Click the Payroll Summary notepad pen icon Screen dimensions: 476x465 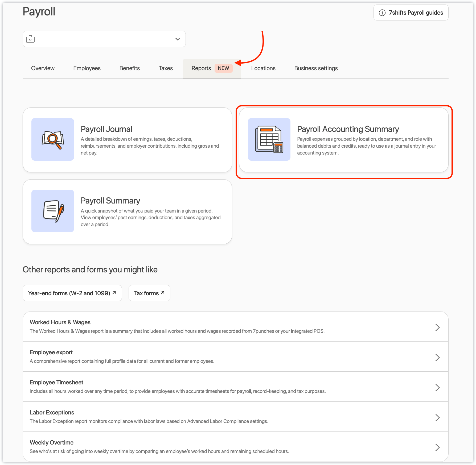[53, 211]
